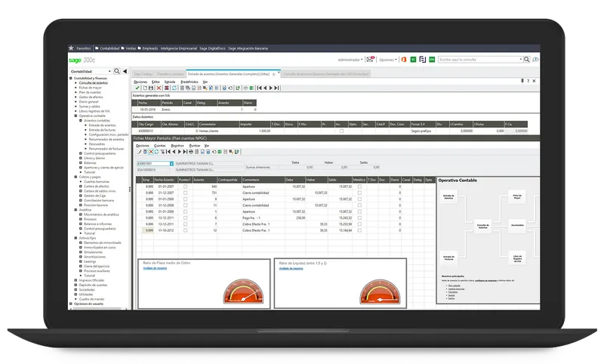This screenshot has width=604, height=364.
Task: Open Editar menu in Entrada de asientos
Action: point(156,82)
